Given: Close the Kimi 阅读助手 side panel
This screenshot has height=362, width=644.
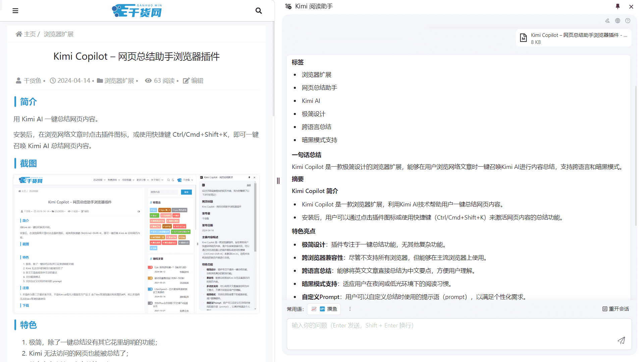Looking at the screenshot, I should point(631,7).
